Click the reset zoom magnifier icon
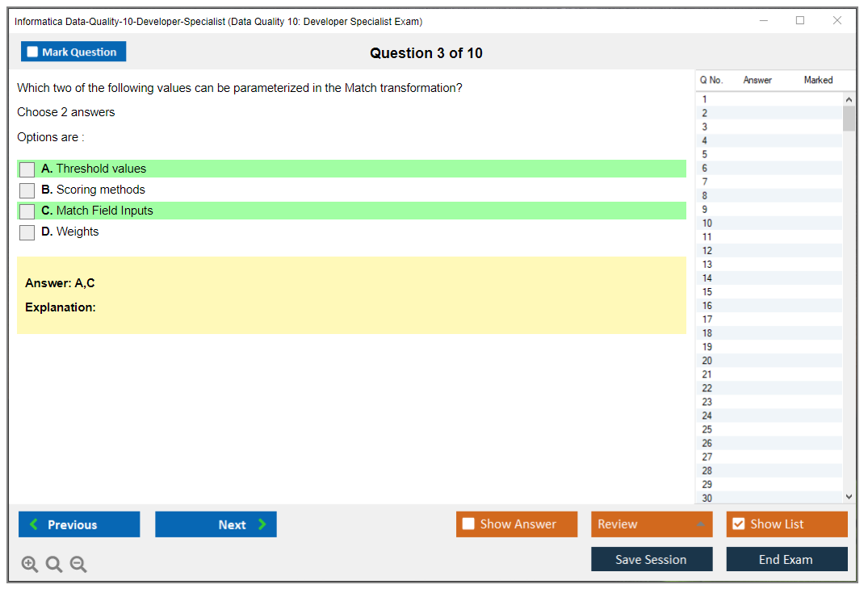This screenshot has height=593, width=868. point(54,565)
